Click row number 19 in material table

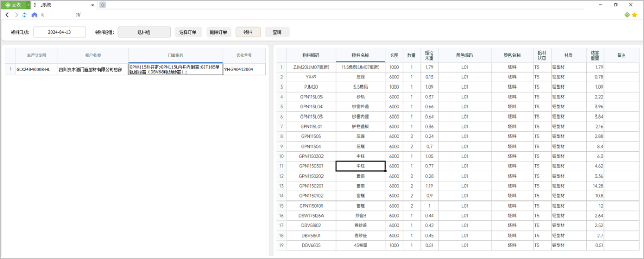point(281,245)
